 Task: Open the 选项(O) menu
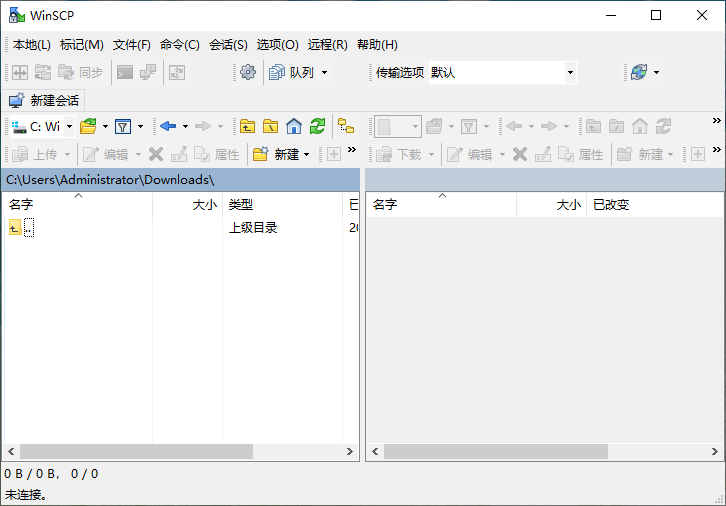pyautogui.click(x=277, y=44)
